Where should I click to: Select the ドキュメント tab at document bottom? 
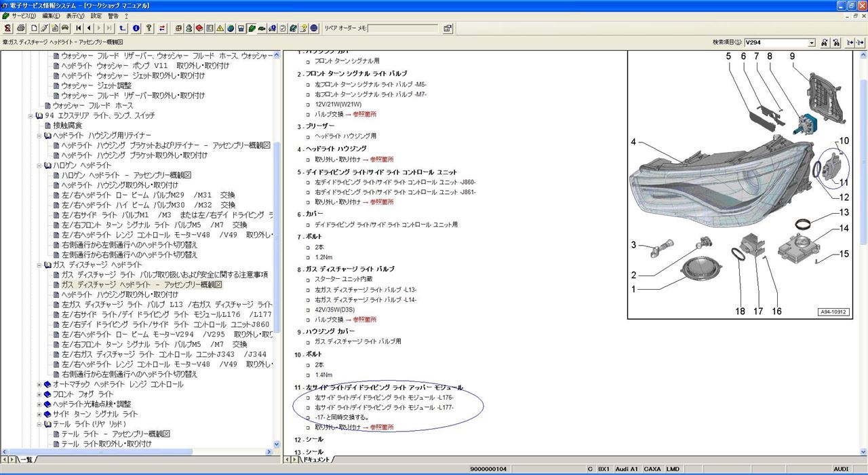pos(316,460)
